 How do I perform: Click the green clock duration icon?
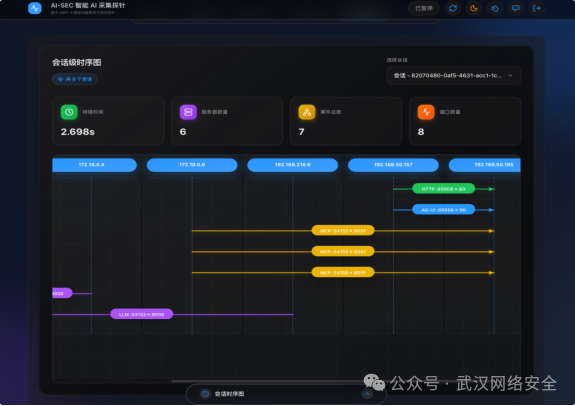click(69, 112)
